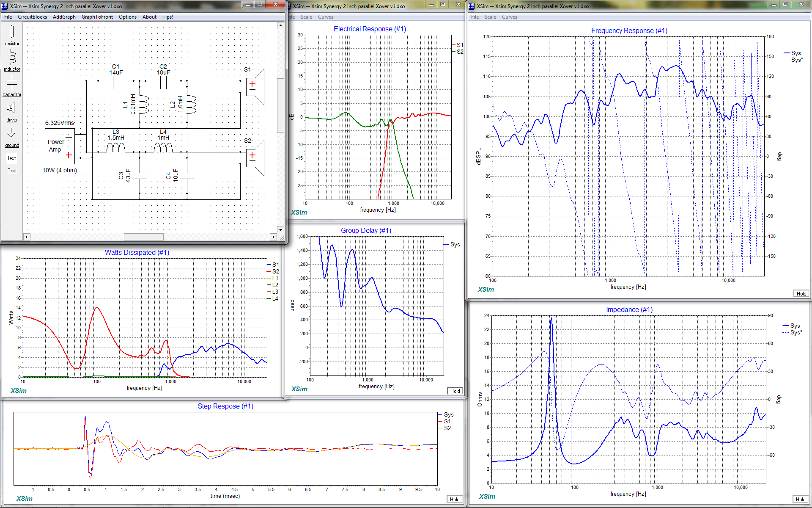Click Hold button in Frequency Response graph
The height and width of the screenshot is (508, 812).
(x=801, y=293)
